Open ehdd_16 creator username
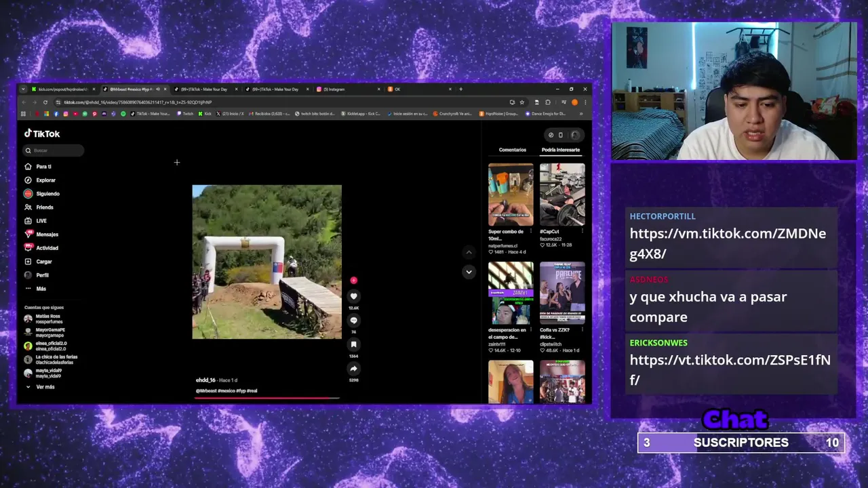The image size is (868, 488). tap(205, 380)
